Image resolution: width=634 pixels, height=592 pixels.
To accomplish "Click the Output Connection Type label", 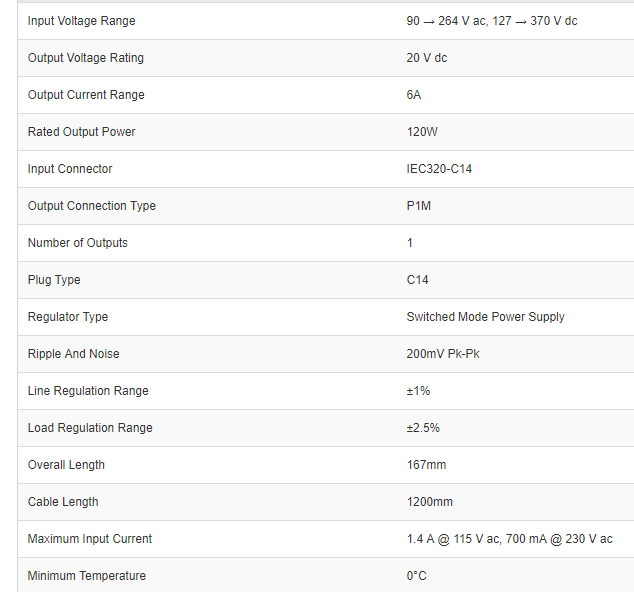I will pyautogui.click(x=92, y=206).
